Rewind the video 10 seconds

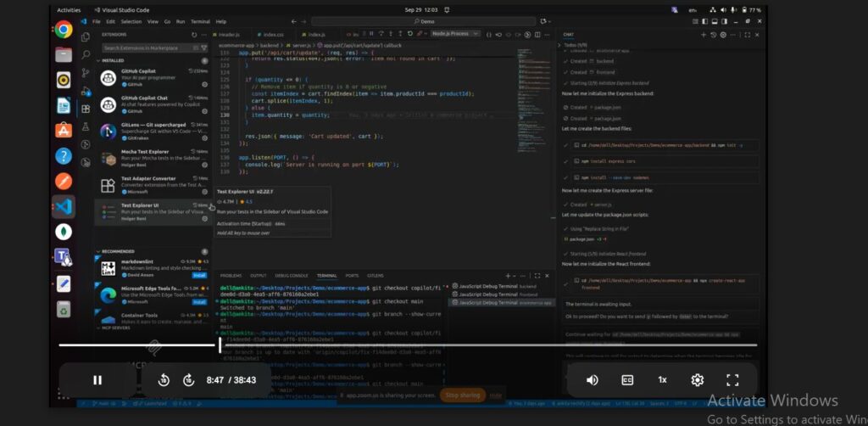(164, 380)
